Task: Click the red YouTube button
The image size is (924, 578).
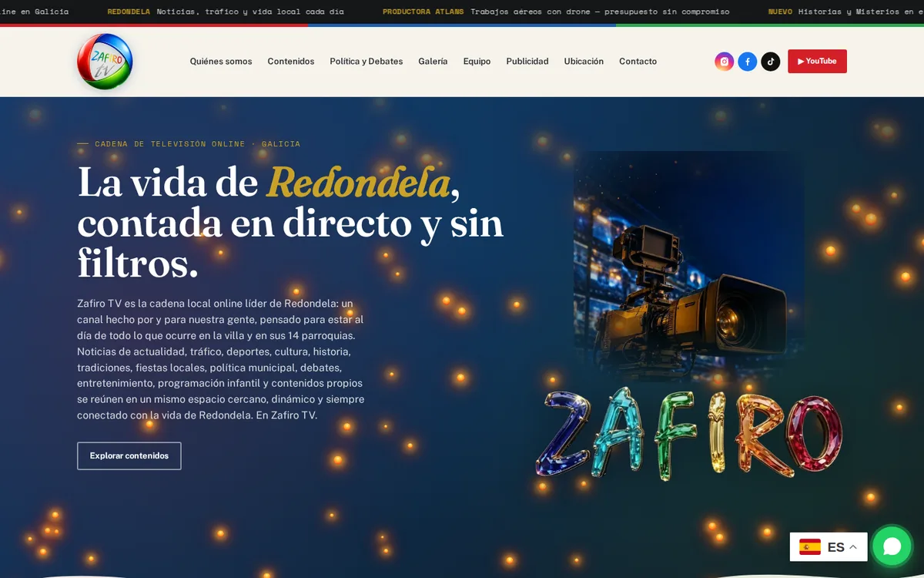Action: 817,62
